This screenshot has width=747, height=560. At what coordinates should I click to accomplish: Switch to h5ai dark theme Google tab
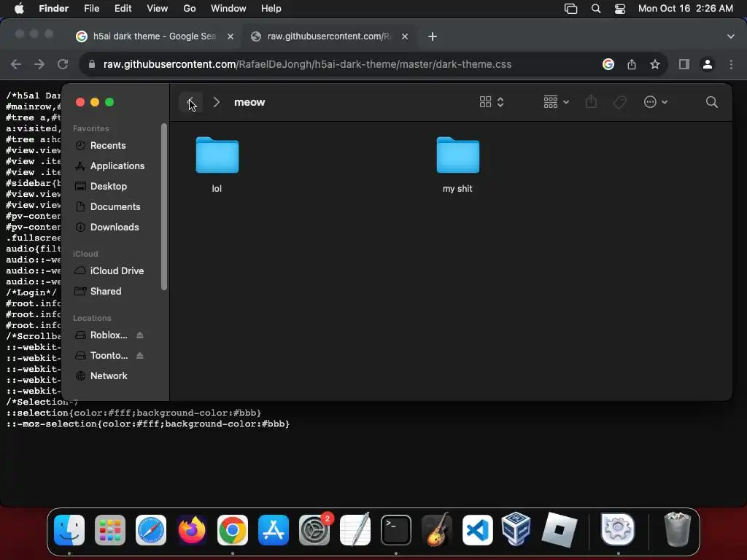[155, 36]
